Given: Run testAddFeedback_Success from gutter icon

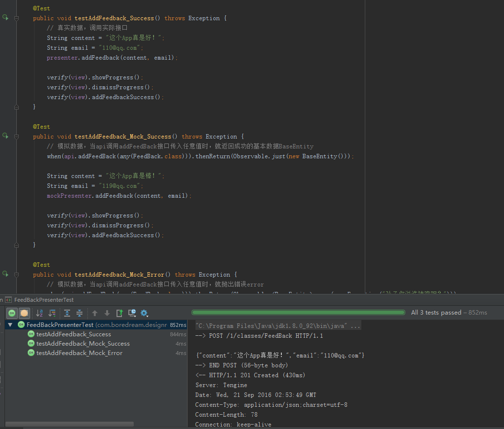Looking at the screenshot, I should 5,18.
